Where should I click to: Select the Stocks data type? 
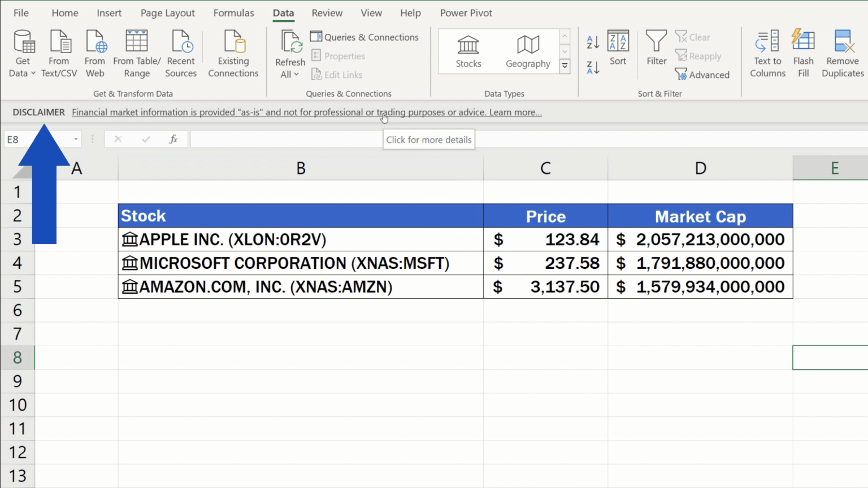click(468, 51)
